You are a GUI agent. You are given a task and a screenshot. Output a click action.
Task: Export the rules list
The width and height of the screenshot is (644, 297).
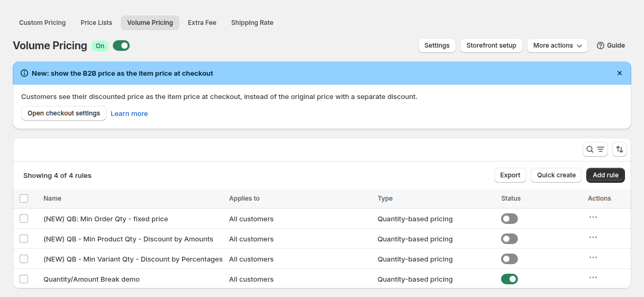coord(510,175)
